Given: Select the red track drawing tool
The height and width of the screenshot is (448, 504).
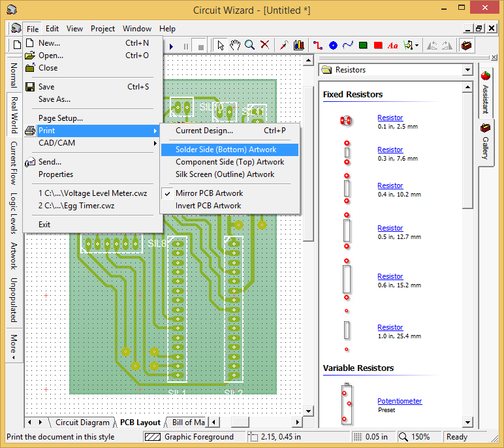Looking at the screenshot, I should pos(318,45).
